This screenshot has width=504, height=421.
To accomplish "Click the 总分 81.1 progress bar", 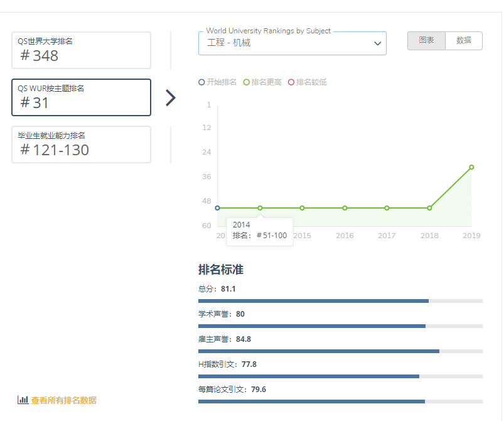I will point(340,301).
